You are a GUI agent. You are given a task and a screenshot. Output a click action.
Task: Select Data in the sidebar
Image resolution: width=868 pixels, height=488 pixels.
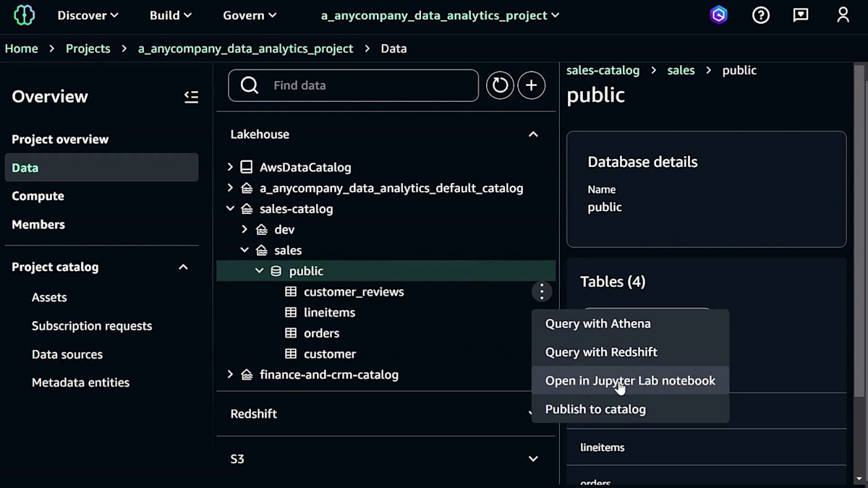[x=101, y=168]
